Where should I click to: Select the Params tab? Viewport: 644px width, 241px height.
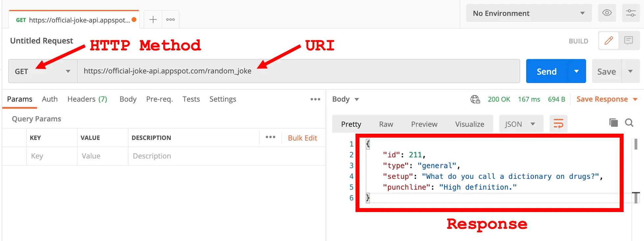click(20, 99)
